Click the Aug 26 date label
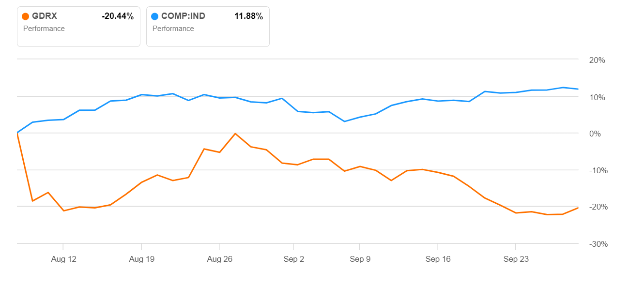Screen dimensions: 644x286 pos(219,259)
